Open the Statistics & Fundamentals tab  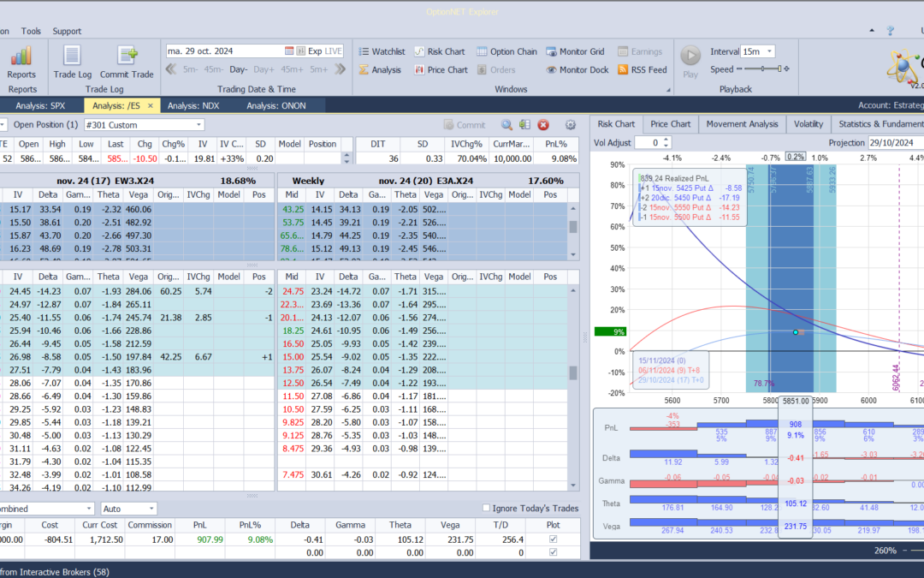pos(878,124)
